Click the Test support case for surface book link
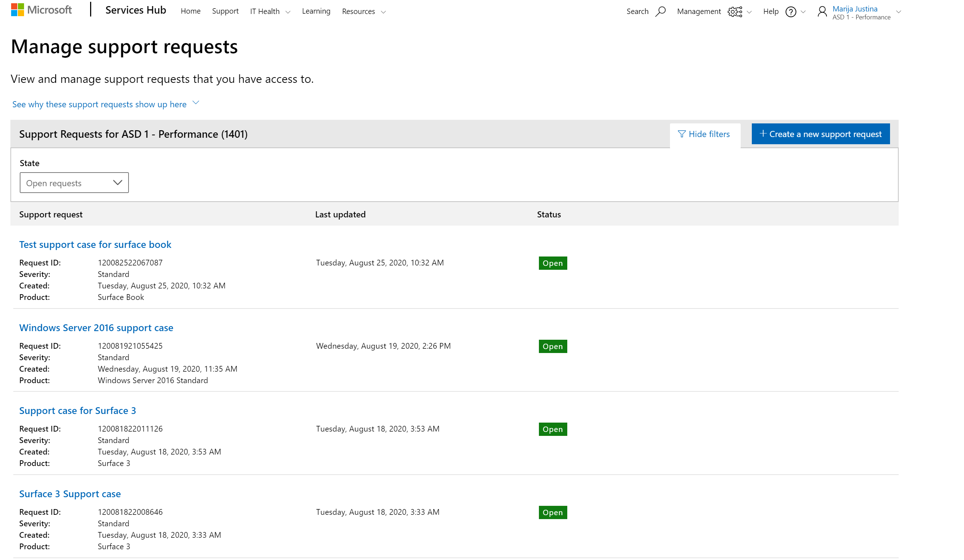The image size is (964, 560). [x=96, y=244]
